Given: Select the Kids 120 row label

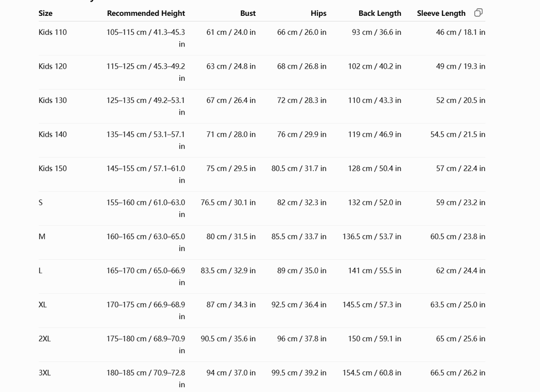Looking at the screenshot, I should point(53,66).
